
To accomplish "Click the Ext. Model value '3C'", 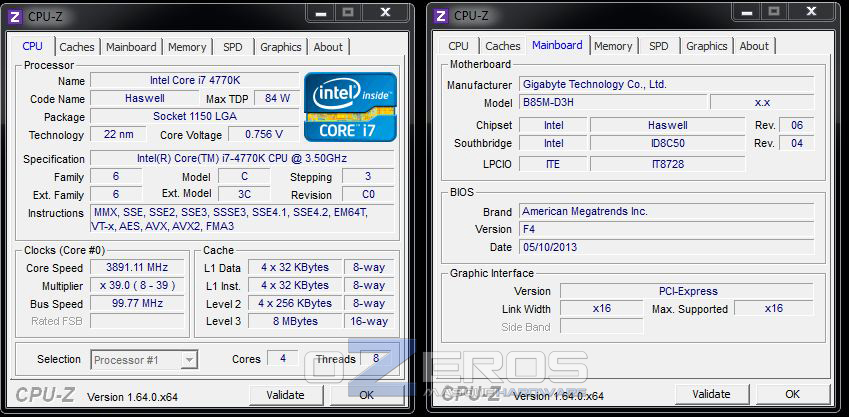I will [x=244, y=194].
